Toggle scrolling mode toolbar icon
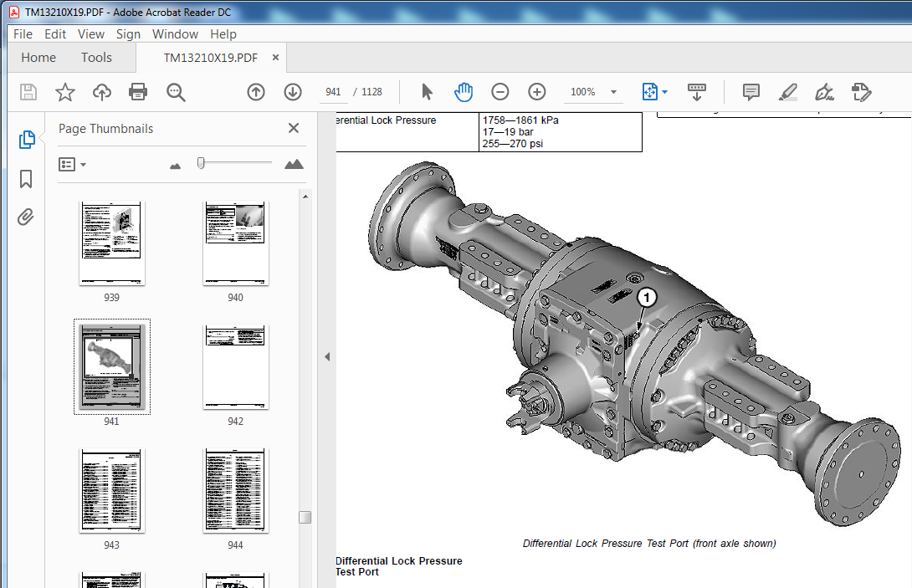This screenshot has width=912, height=588. click(697, 92)
